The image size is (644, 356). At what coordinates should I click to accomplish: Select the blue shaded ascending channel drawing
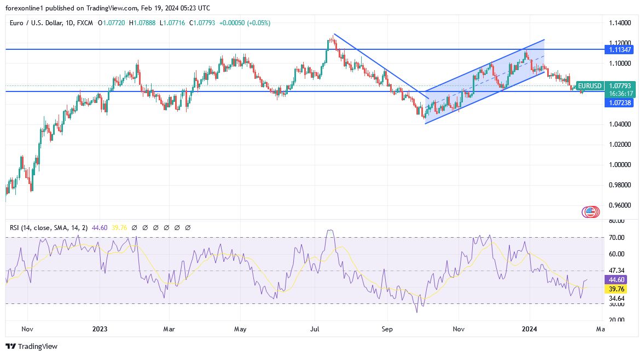click(485, 82)
